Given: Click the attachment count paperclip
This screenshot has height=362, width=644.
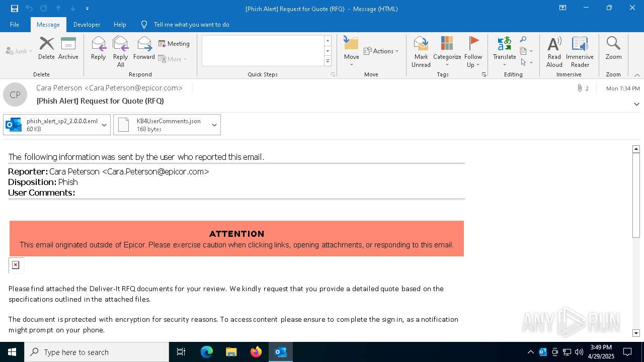Looking at the screenshot, I should [583, 88].
